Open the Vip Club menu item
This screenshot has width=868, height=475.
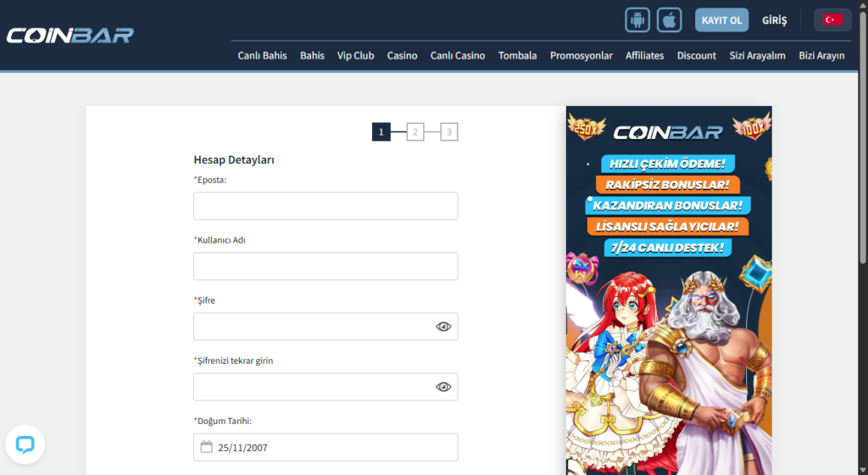tap(355, 55)
